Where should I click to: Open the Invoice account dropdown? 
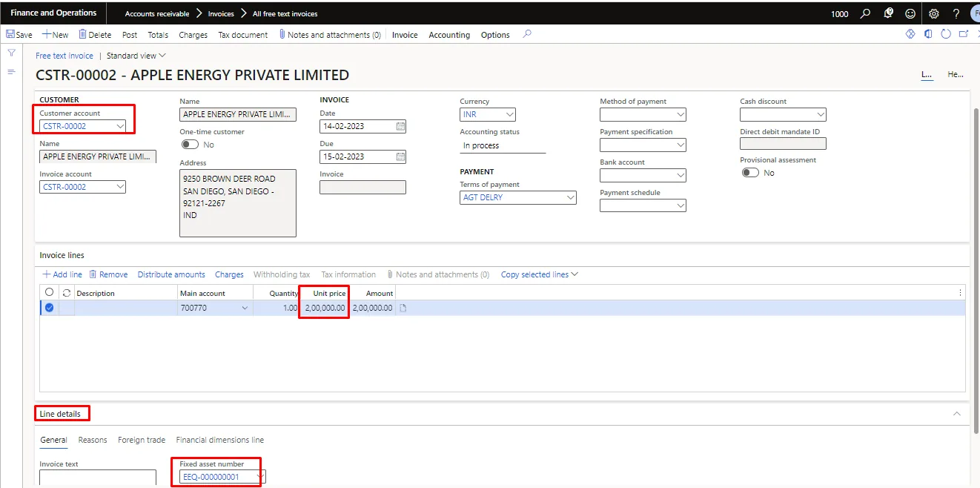(x=120, y=187)
